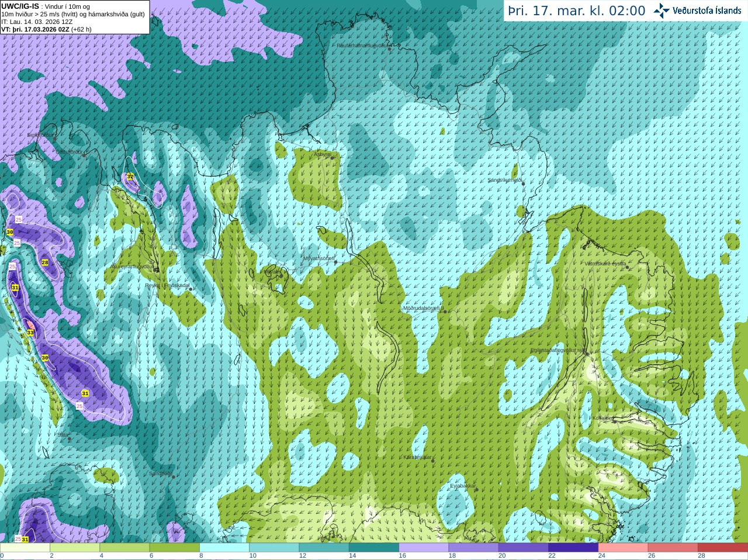Image resolution: width=748 pixels, height=560 pixels.
Task: Click the yellow 30 marker under the 33 marker
Action: tap(45, 358)
